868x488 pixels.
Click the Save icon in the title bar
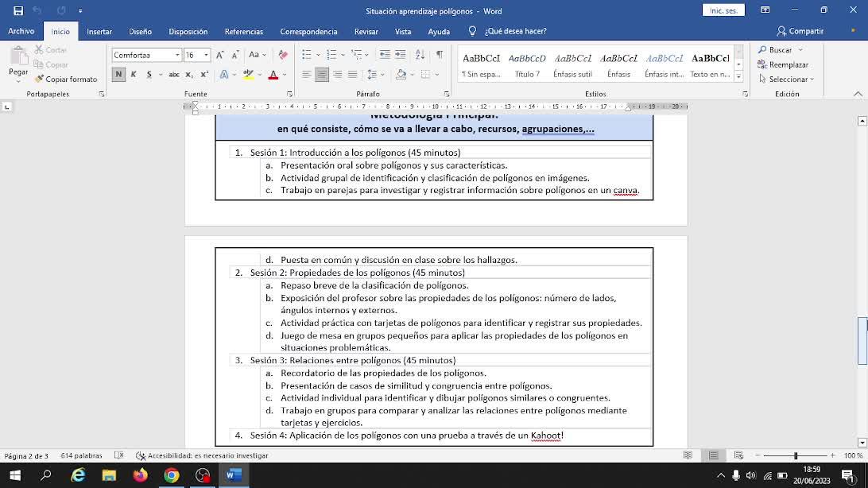pos(17,10)
